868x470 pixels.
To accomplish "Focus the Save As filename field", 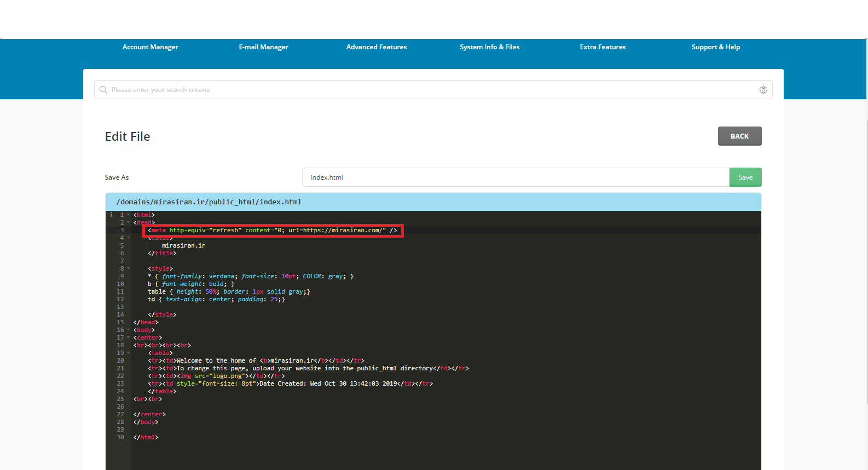I will pyautogui.click(x=516, y=177).
